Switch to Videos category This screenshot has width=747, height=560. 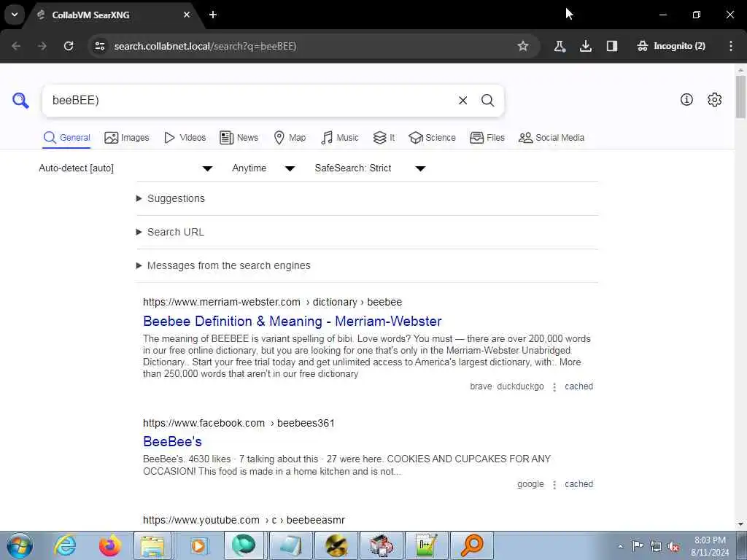tap(185, 138)
